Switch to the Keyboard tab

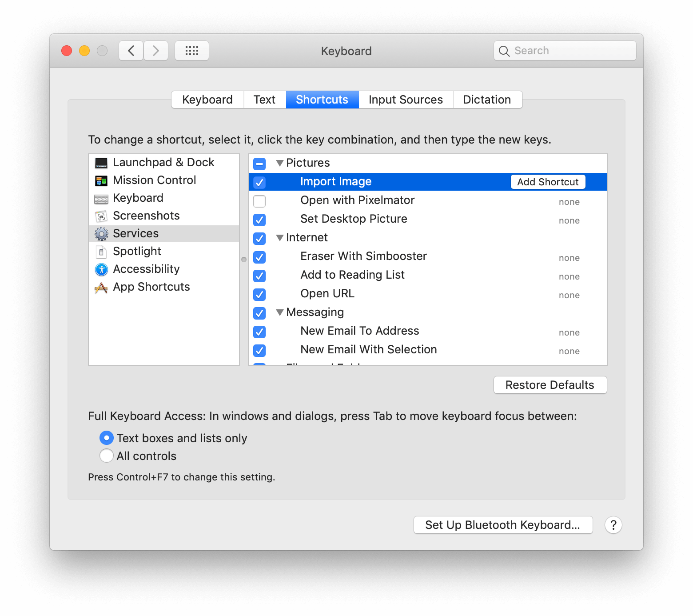(x=207, y=100)
